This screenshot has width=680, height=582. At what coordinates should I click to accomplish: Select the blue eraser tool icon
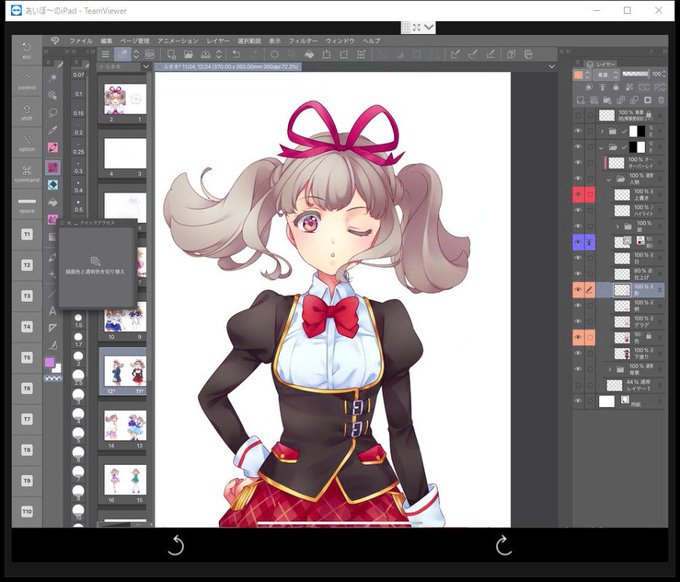tap(52, 185)
